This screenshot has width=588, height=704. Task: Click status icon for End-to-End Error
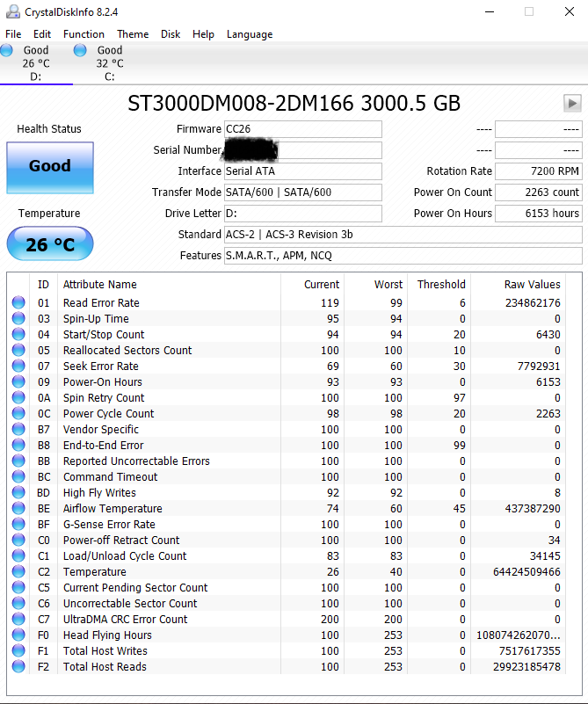18,445
